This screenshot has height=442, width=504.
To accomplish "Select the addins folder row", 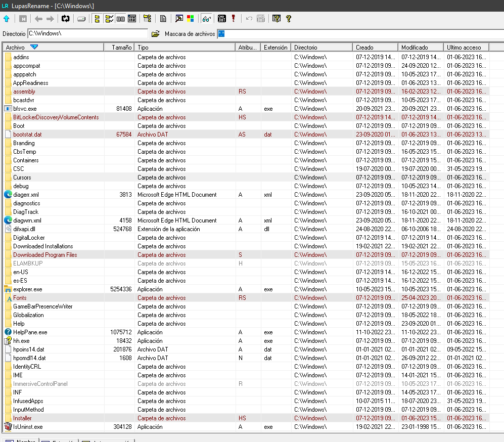I will click(x=246, y=57).
